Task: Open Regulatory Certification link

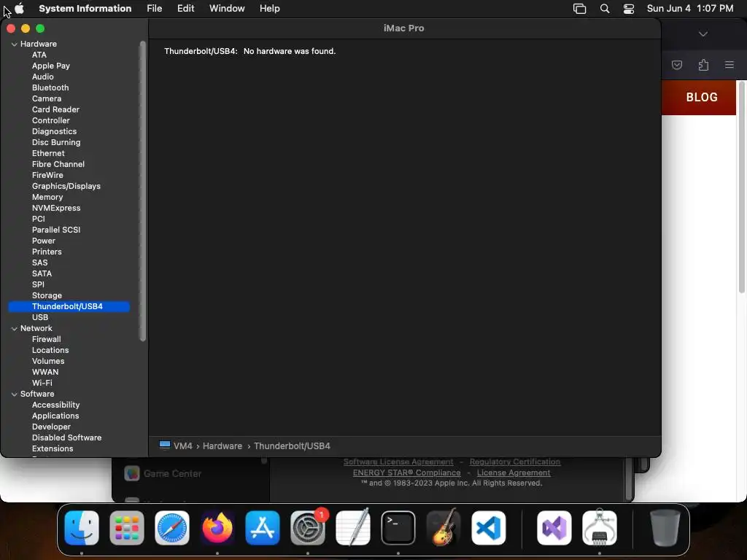Action: [x=515, y=462]
